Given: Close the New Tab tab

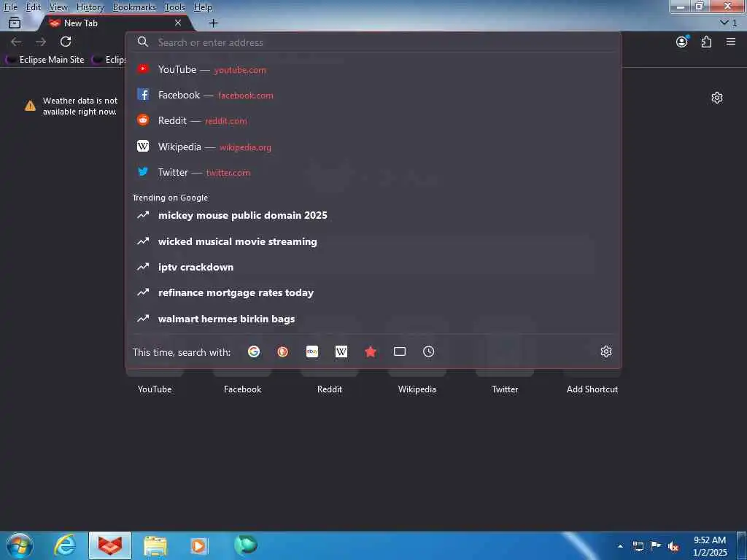Looking at the screenshot, I should tap(178, 23).
